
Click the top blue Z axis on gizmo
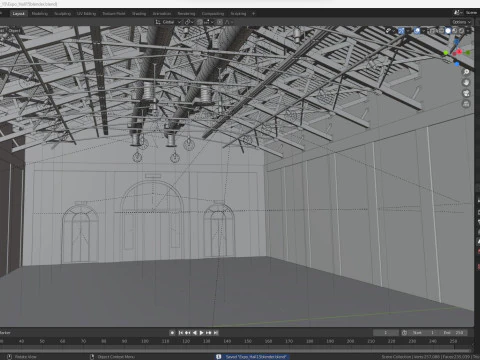[x=457, y=42]
